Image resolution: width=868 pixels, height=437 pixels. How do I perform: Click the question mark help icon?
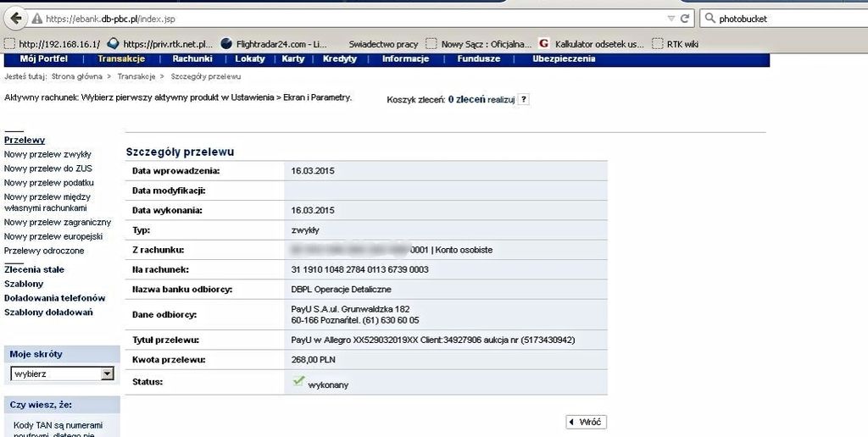(524, 100)
